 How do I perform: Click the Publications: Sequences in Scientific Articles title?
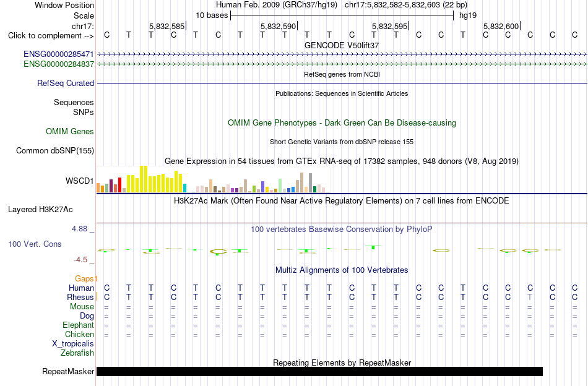click(342, 93)
